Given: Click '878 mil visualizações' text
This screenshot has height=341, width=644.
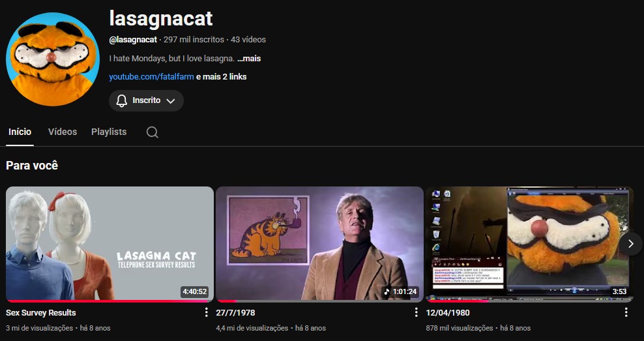Looking at the screenshot, I should (459, 328).
